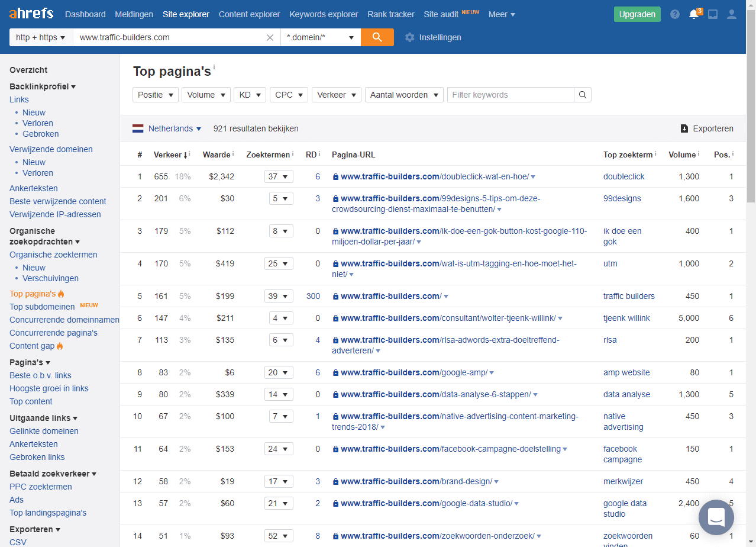Open PPC zoektermen in sidebar
This screenshot has width=756, height=547.
point(41,487)
